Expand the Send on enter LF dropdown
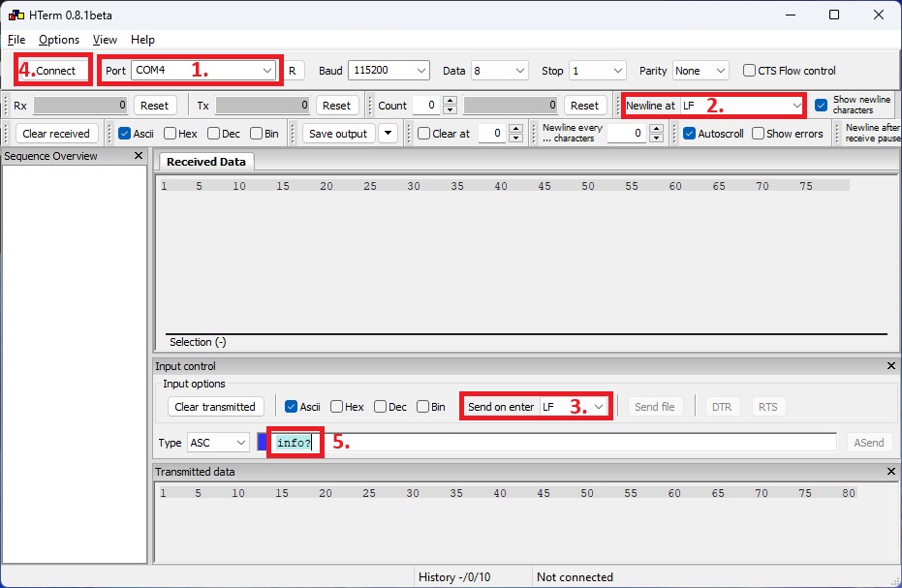Viewport: 902px width, 588px height. click(x=600, y=407)
